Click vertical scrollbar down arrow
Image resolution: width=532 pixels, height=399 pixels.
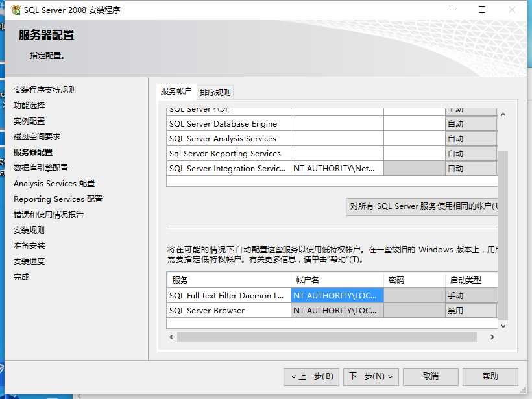(x=503, y=326)
